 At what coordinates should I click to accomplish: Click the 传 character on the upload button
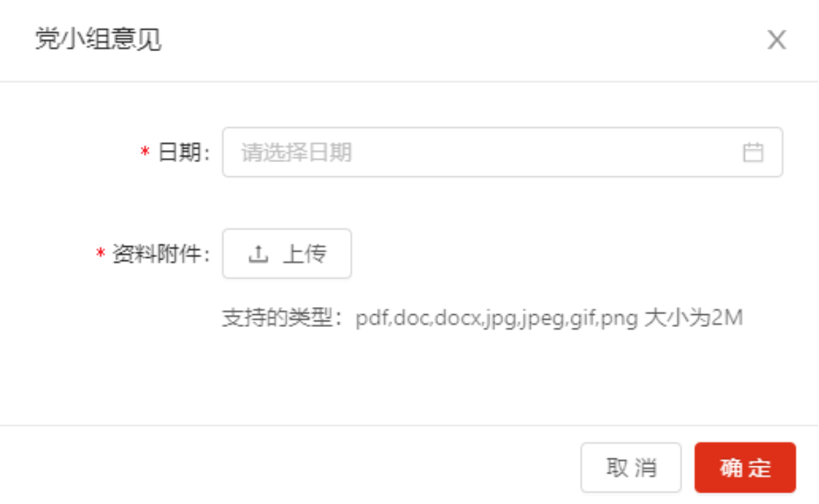click(x=316, y=254)
